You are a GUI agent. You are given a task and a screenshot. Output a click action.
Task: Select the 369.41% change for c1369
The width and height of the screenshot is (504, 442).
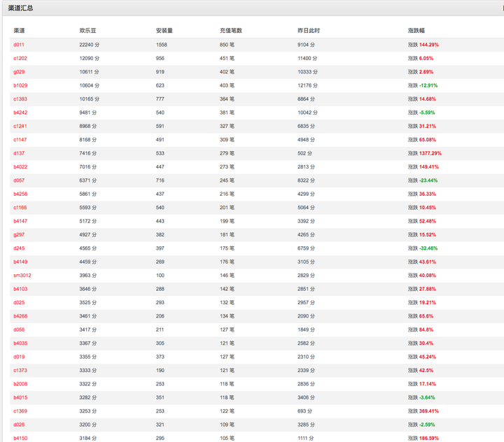tap(429, 411)
